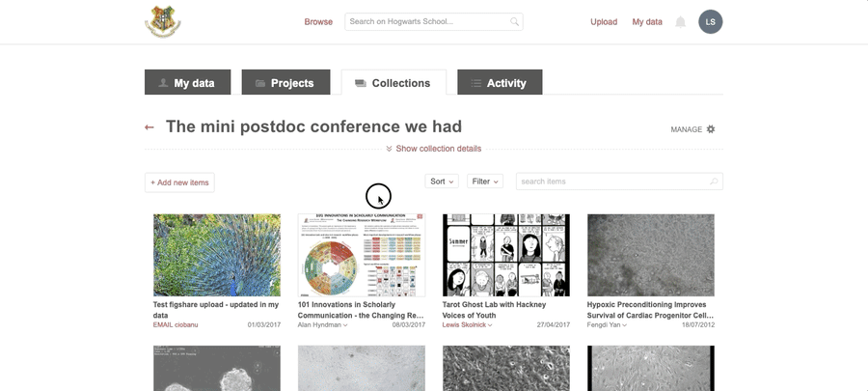Image resolution: width=868 pixels, height=391 pixels.
Task: Click the magnifier in search items field
Action: [714, 182]
